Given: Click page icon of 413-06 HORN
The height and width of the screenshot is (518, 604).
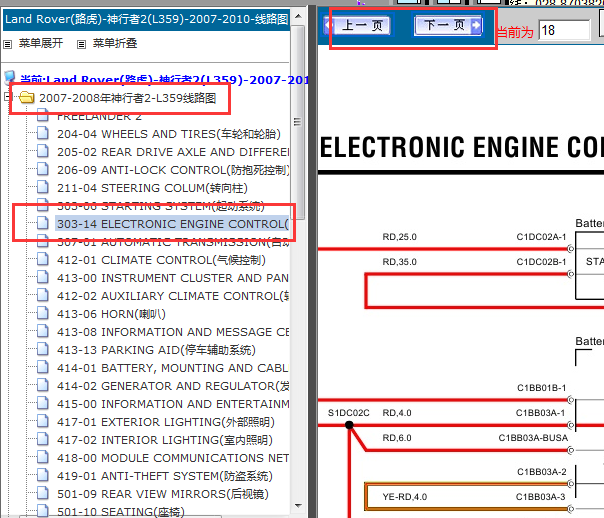Looking at the screenshot, I should point(43,313).
